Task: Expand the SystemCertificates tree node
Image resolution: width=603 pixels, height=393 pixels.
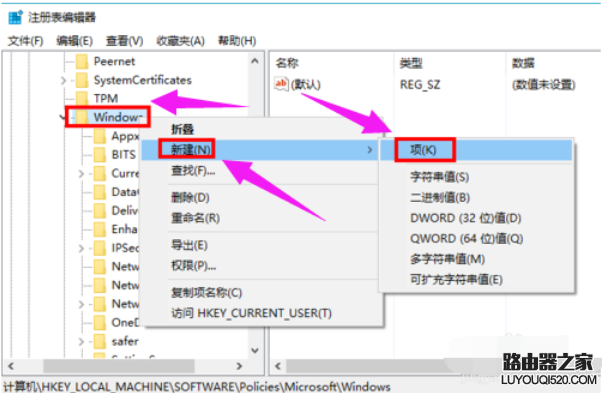Action: click(x=63, y=80)
